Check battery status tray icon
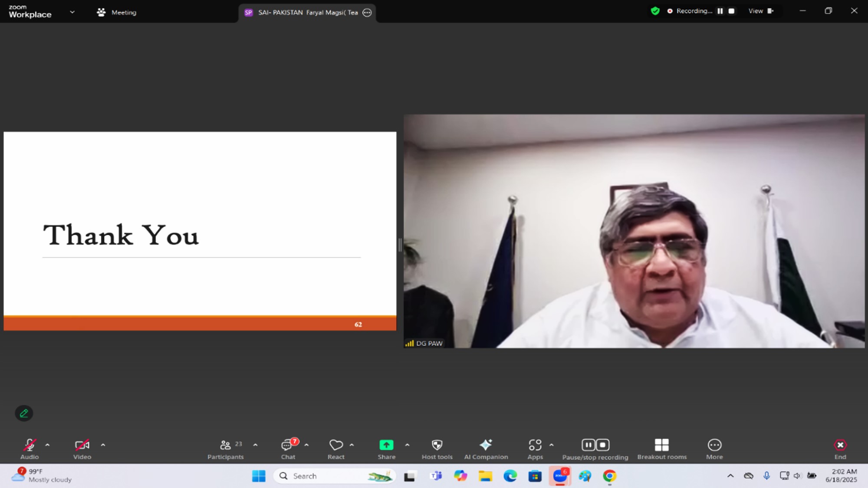 pos(812,476)
